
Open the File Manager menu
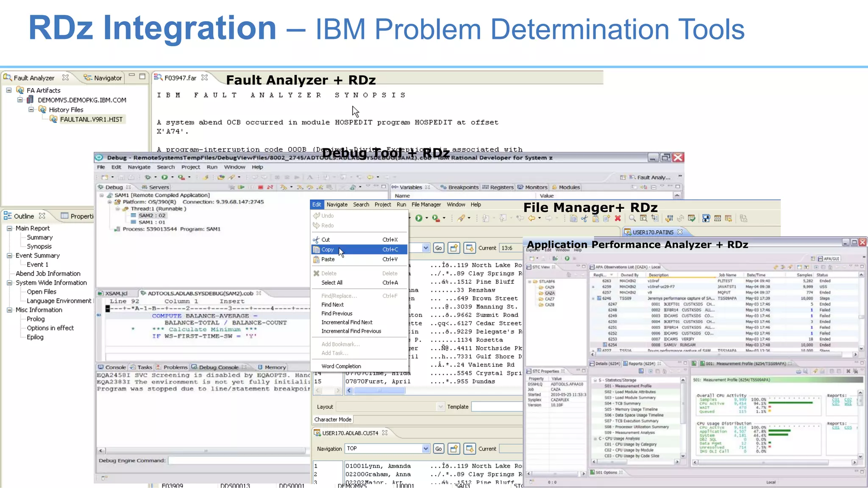pyautogui.click(x=426, y=204)
